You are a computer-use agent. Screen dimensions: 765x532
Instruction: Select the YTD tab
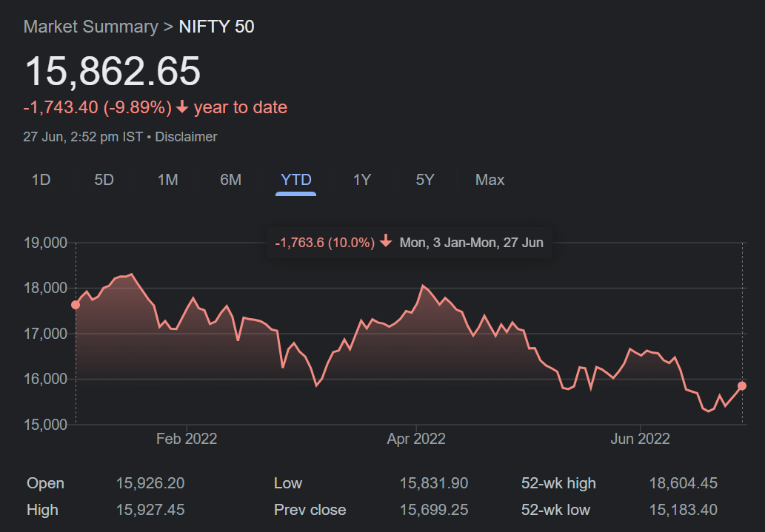click(x=295, y=180)
